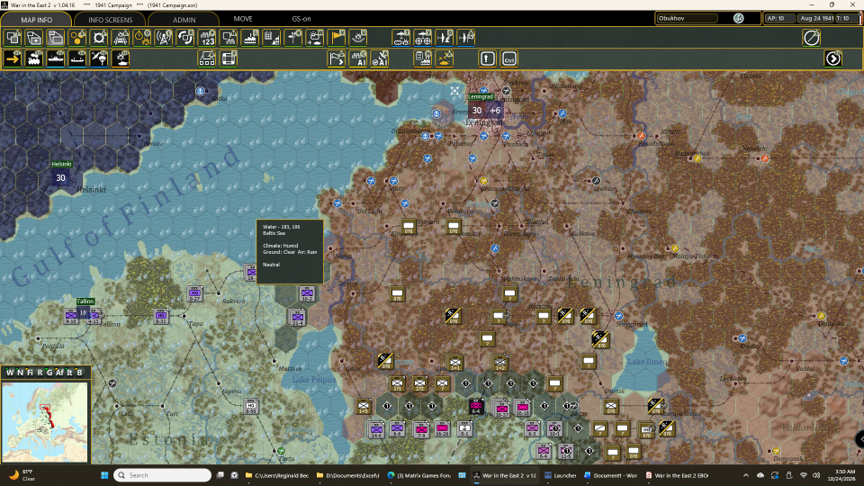Select the air recon tank-bomb icon

click(x=401, y=37)
